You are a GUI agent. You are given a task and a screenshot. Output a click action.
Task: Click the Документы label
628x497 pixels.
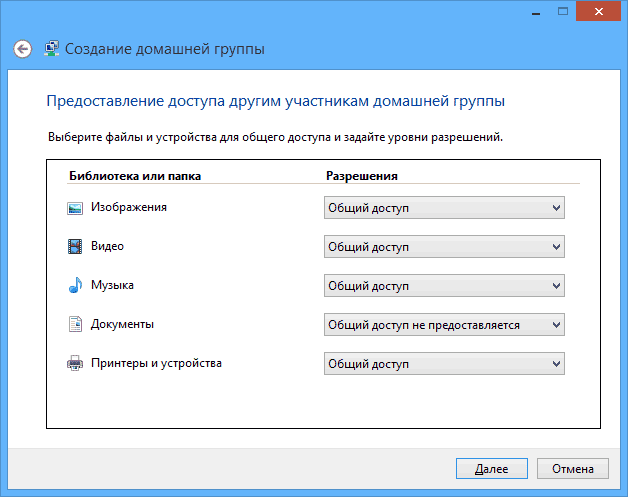(x=122, y=324)
